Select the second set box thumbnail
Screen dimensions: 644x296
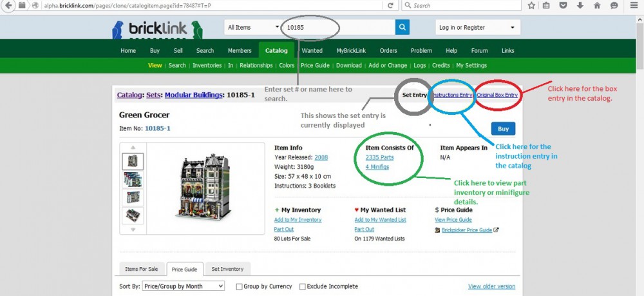pos(133,180)
